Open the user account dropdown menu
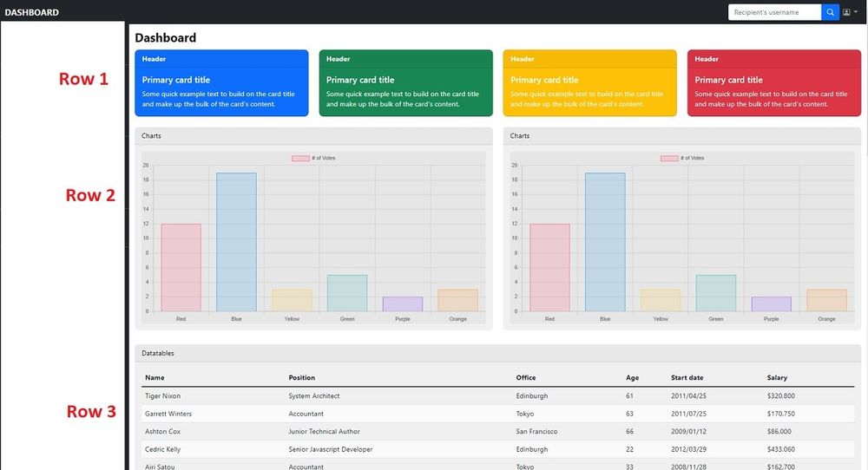This screenshot has width=868, height=470. pyautogui.click(x=850, y=12)
